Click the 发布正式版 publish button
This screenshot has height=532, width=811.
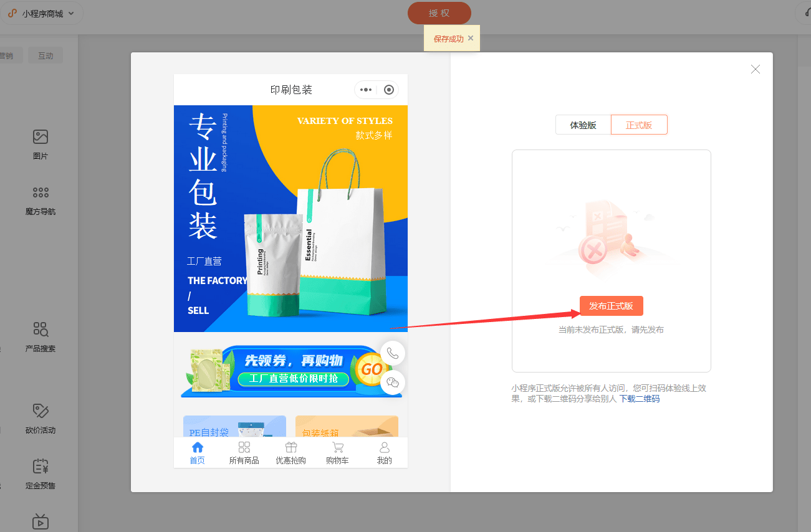tap(612, 306)
